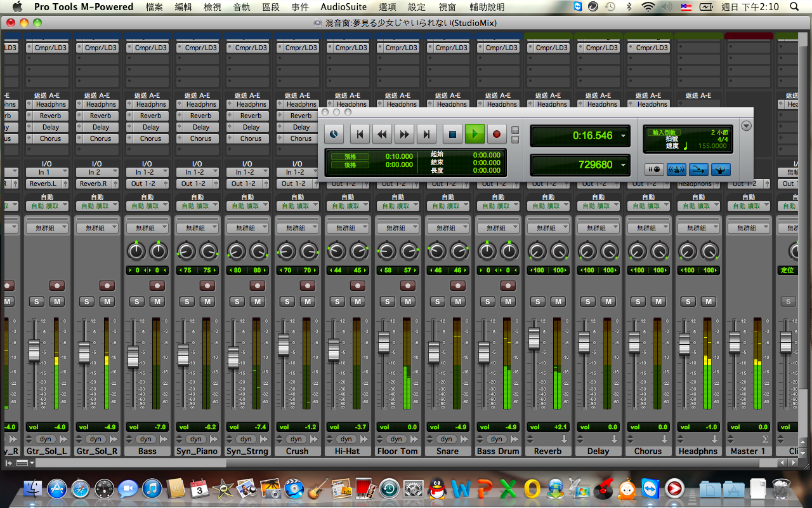
Task: Open the sub counter dropdown beside 729680
Action: click(623, 165)
